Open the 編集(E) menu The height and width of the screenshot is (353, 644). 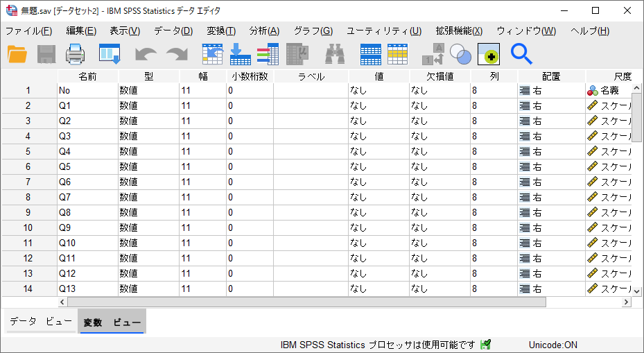tap(81, 31)
